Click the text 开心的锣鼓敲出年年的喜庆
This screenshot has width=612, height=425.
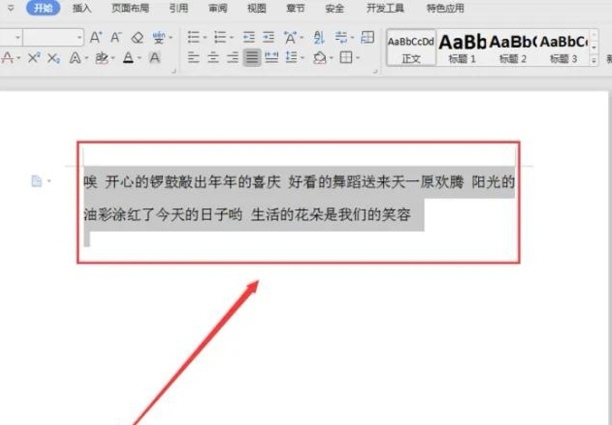[193, 182]
